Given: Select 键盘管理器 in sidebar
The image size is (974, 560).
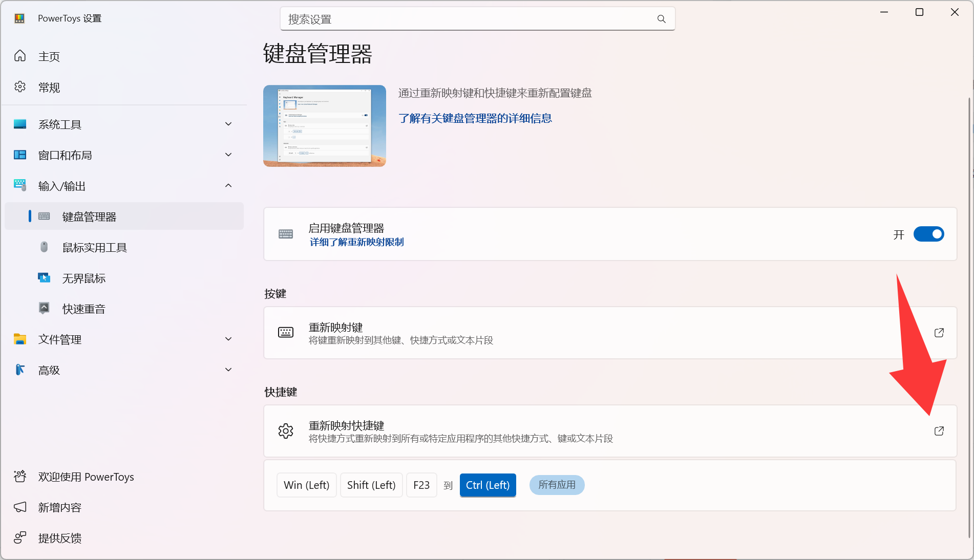Looking at the screenshot, I should coord(124,216).
